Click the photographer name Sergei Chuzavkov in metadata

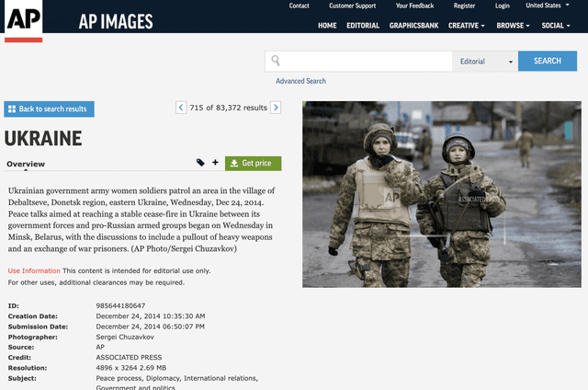[x=125, y=337]
